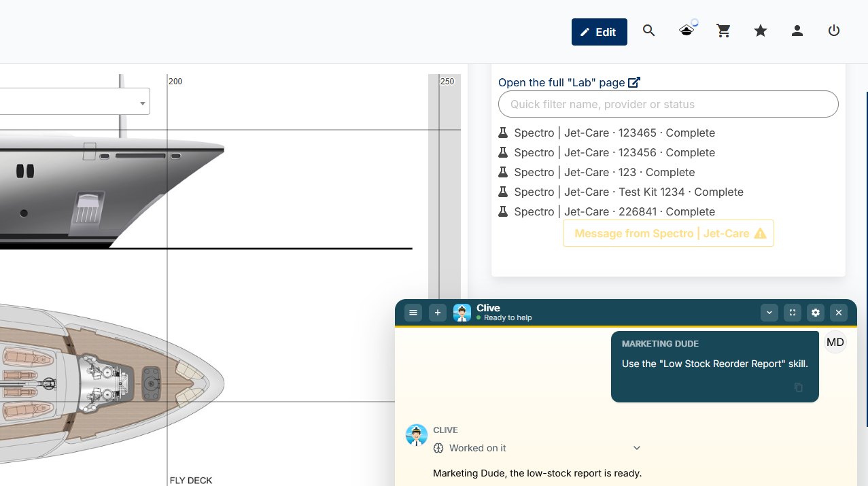Click the warning triangle in message button
Viewport: 868px width, 486px height.
click(760, 233)
